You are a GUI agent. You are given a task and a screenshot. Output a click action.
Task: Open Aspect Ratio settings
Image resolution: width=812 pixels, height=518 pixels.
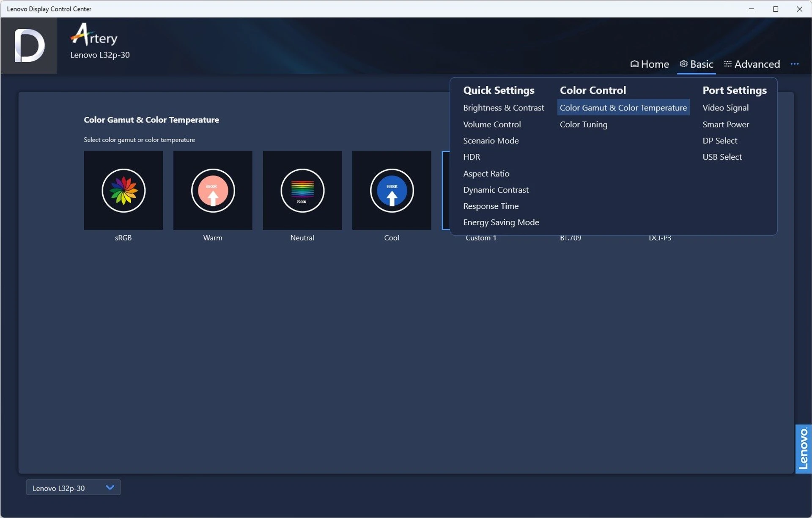pos(486,173)
